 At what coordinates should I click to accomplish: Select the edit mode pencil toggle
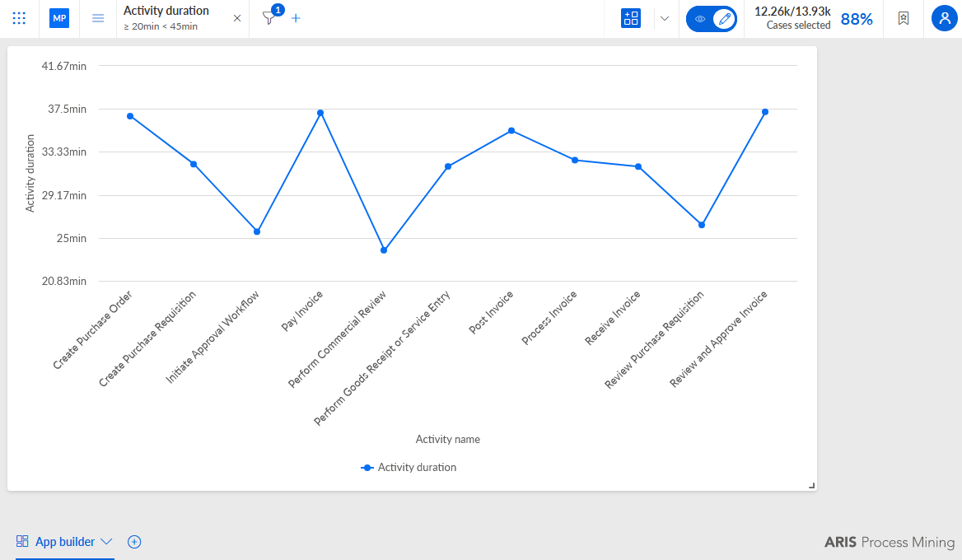tap(725, 19)
